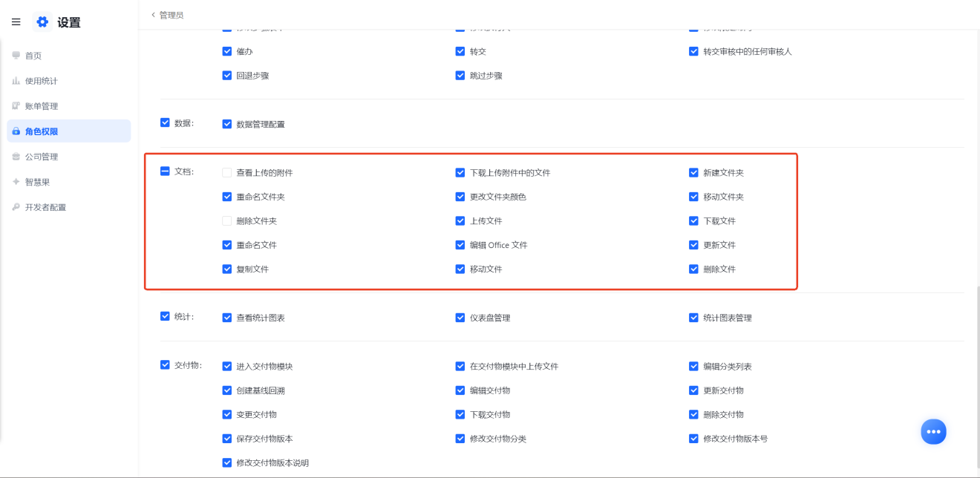
Task: Uncheck 修改交付物版本号 permission
Action: (x=693, y=439)
